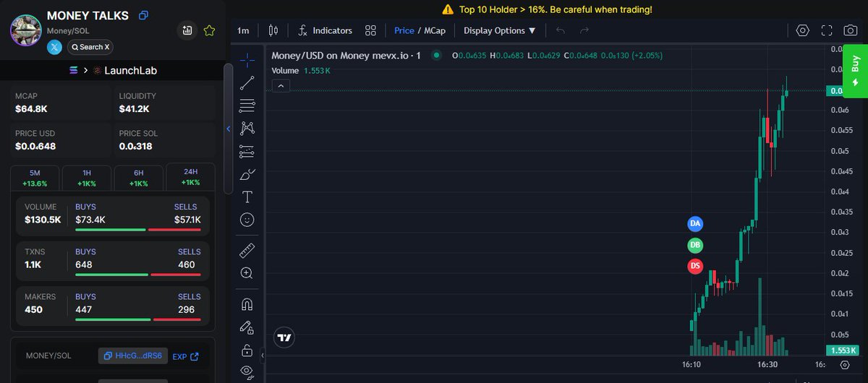Open the MONEY TALKS token avatar
Image resolution: width=868 pixels, height=383 pixels.
click(x=25, y=29)
